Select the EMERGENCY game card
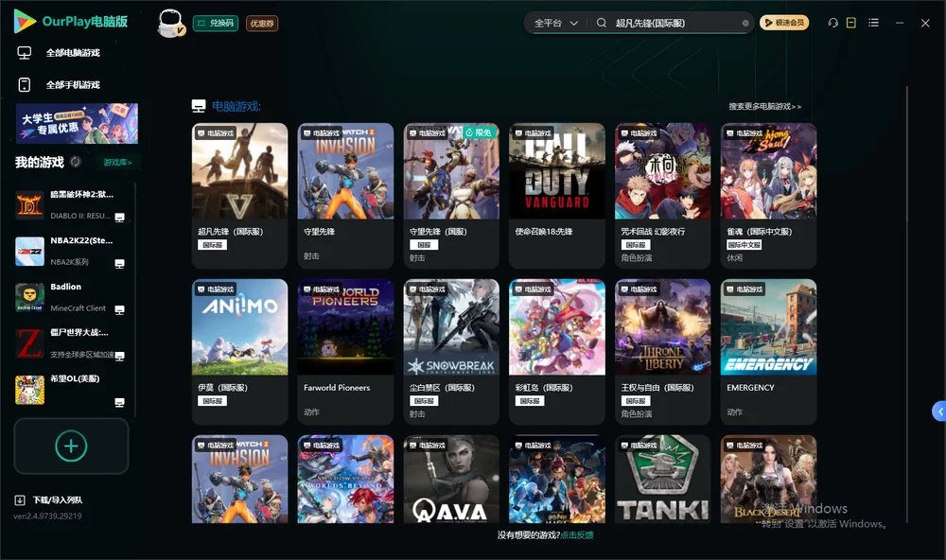This screenshot has height=560, width=946. coord(768,352)
